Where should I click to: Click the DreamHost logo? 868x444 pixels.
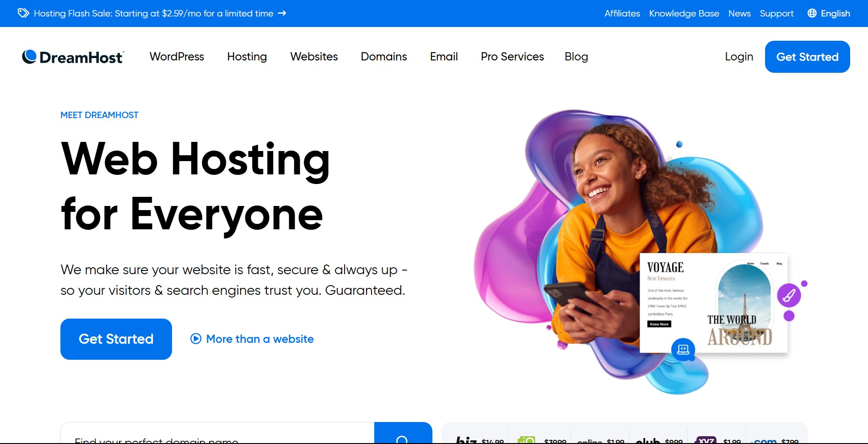(x=72, y=56)
